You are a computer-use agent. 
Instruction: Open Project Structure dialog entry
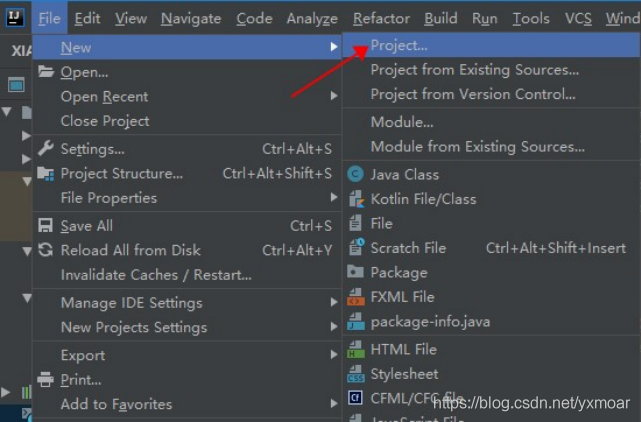pos(122,174)
